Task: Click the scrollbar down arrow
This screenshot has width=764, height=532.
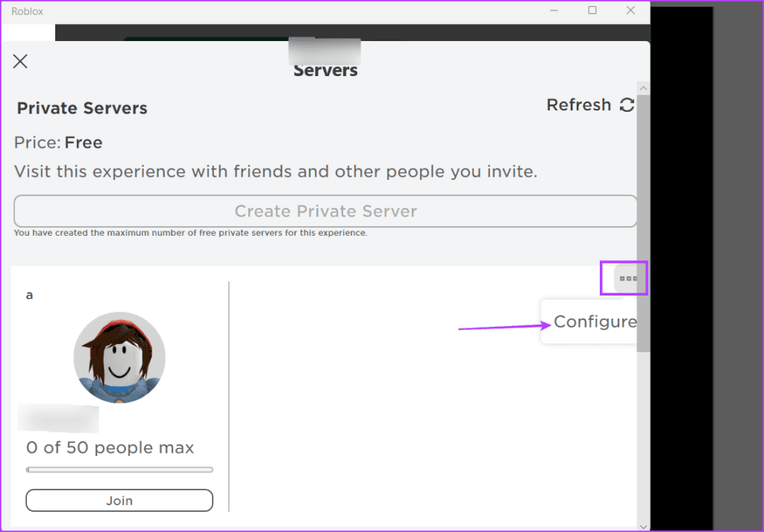Action: (x=643, y=527)
